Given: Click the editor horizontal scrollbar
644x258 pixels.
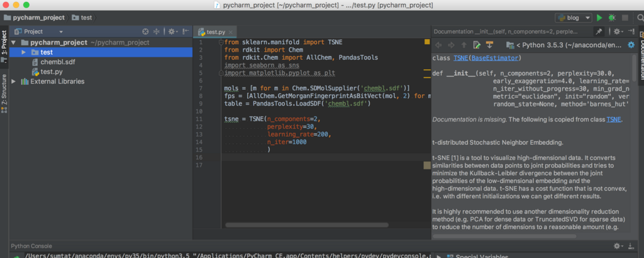Looking at the screenshot, I should point(307,225).
